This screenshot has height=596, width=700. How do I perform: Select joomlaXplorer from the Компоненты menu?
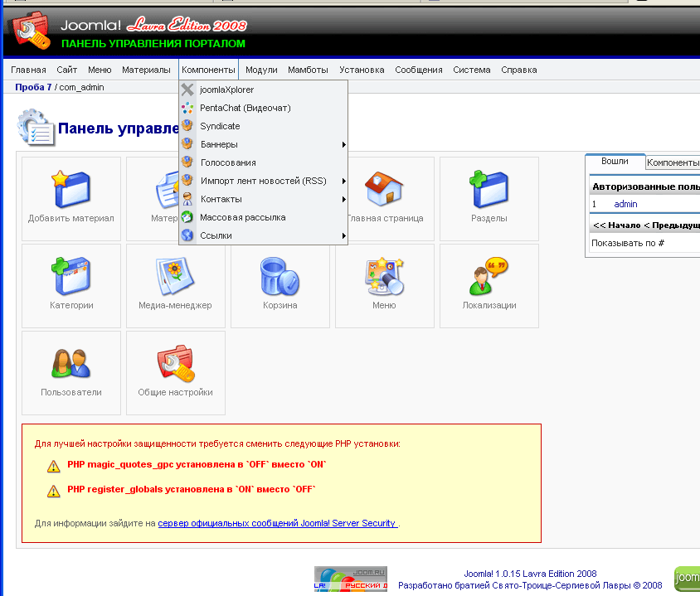[x=226, y=90]
